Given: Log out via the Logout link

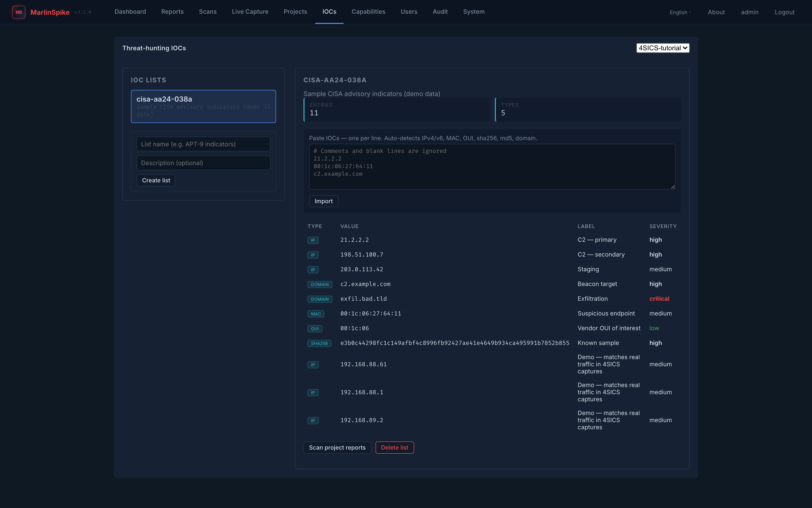Looking at the screenshot, I should coord(785,12).
